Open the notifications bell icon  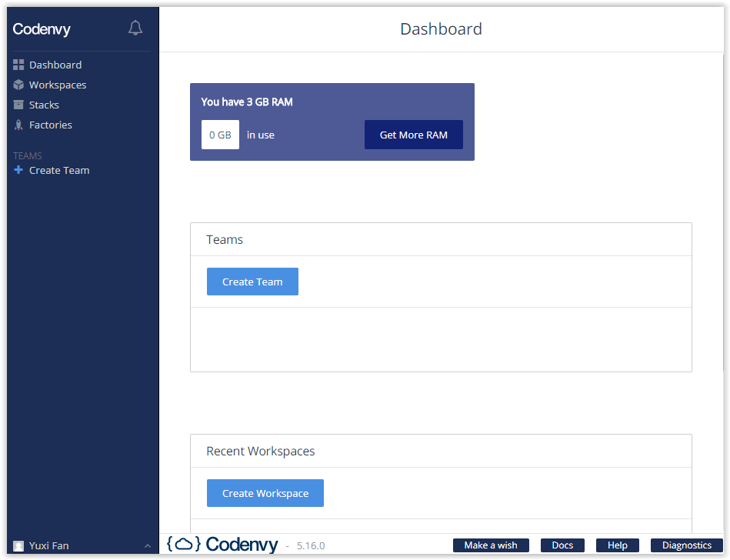[x=135, y=28]
